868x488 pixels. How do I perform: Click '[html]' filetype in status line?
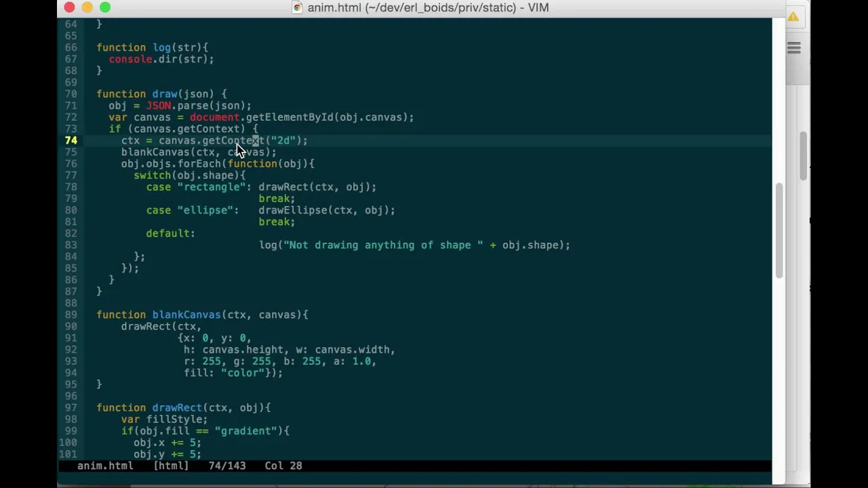(171, 466)
